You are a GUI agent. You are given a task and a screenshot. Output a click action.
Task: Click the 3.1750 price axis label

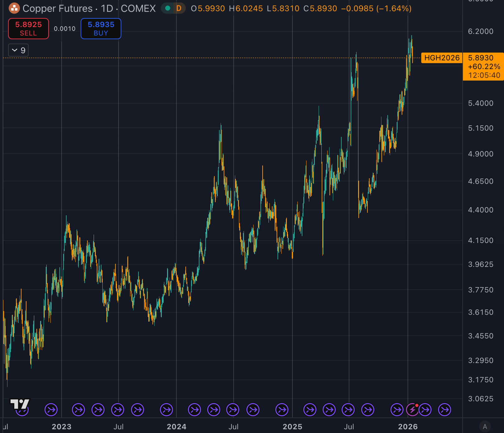click(481, 380)
